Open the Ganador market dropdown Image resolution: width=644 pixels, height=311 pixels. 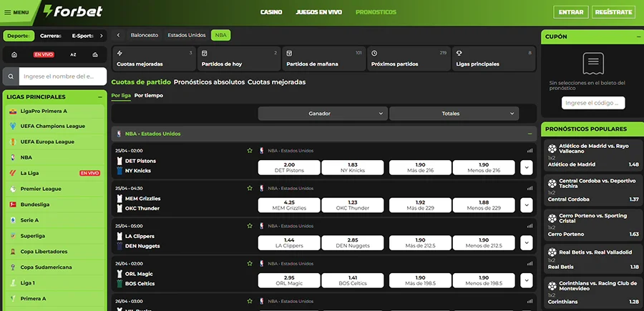coord(323,114)
